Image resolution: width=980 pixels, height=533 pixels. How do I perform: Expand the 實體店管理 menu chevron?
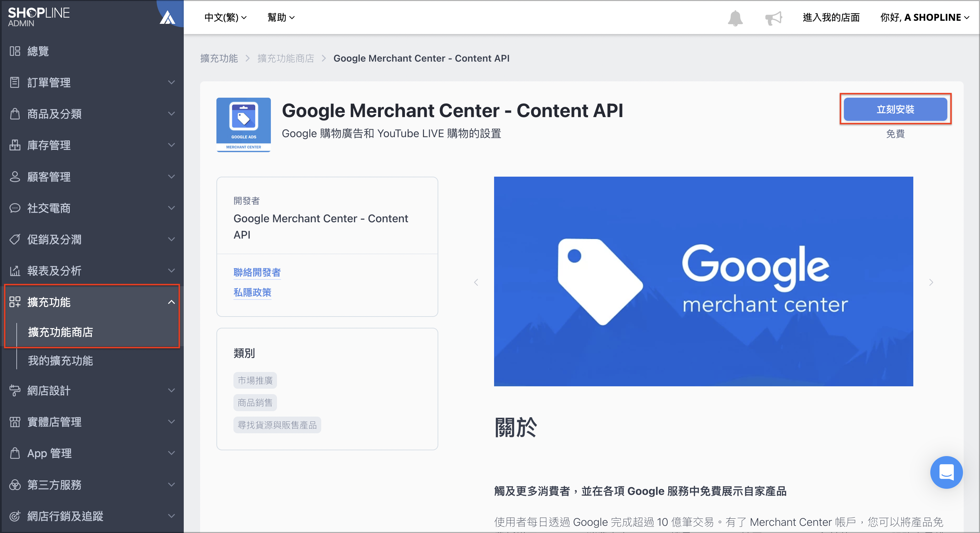(171, 421)
